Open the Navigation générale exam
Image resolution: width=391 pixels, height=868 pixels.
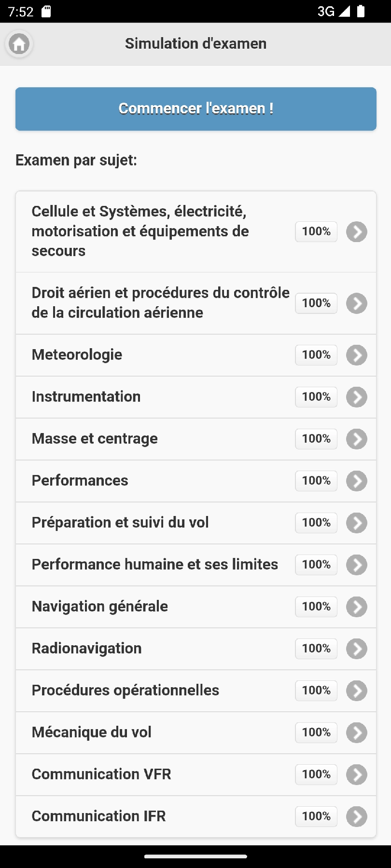tap(100, 607)
